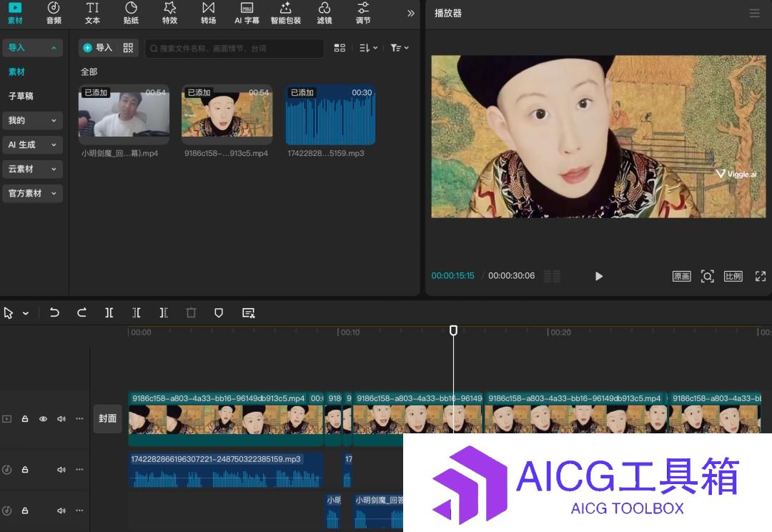The height and width of the screenshot is (532, 772).
Task: Expand the 云素材 sidebar section
Action: click(x=32, y=169)
